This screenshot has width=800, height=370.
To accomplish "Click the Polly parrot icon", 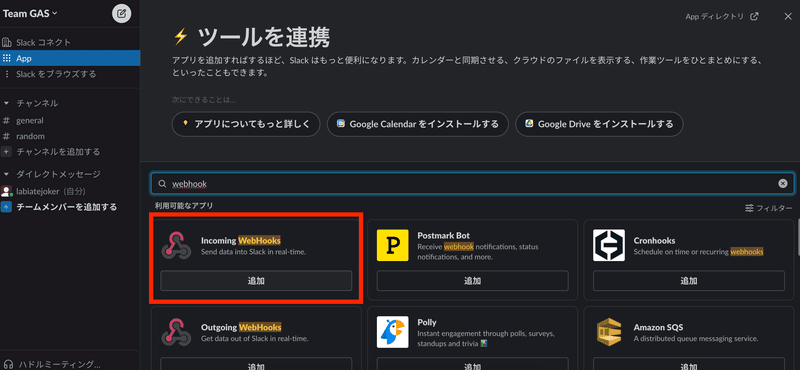I will coord(393,332).
